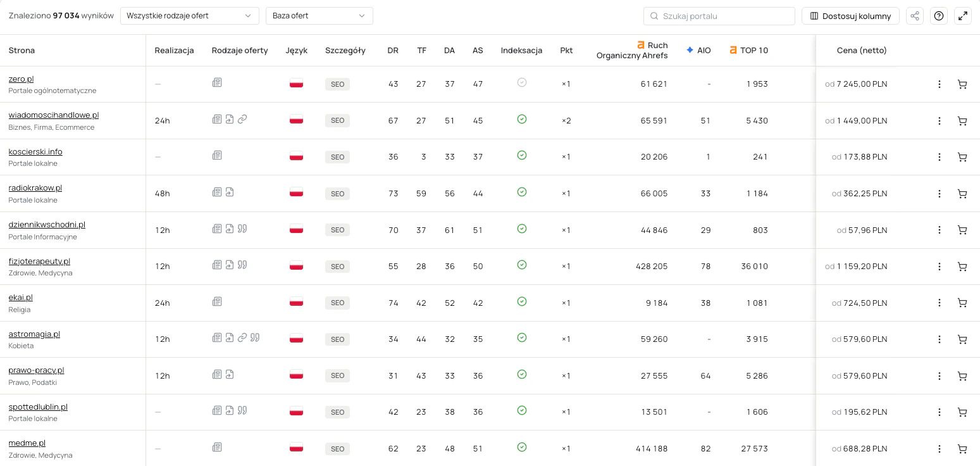Image resolution: width=980 pixels, height=466 pixels.
Task: Open the dziennikwschodni.pl site link
Action: [47, 225]
